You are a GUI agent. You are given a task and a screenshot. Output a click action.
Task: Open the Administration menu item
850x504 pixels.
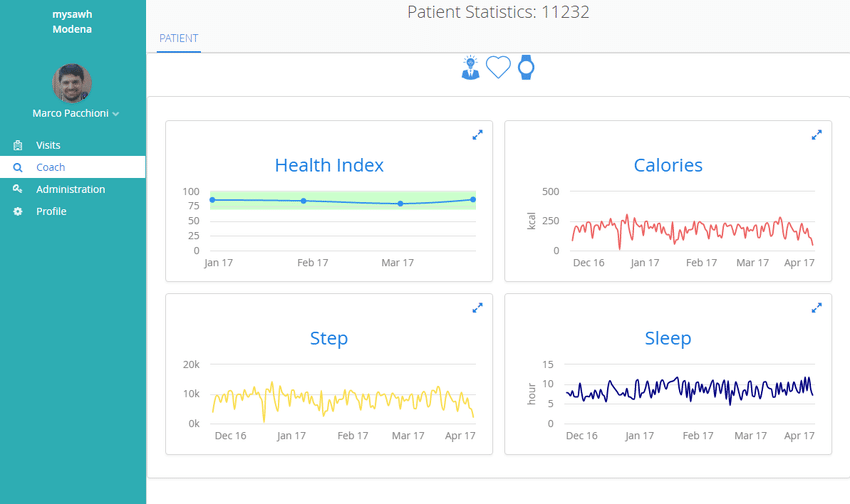click(73, 189)
